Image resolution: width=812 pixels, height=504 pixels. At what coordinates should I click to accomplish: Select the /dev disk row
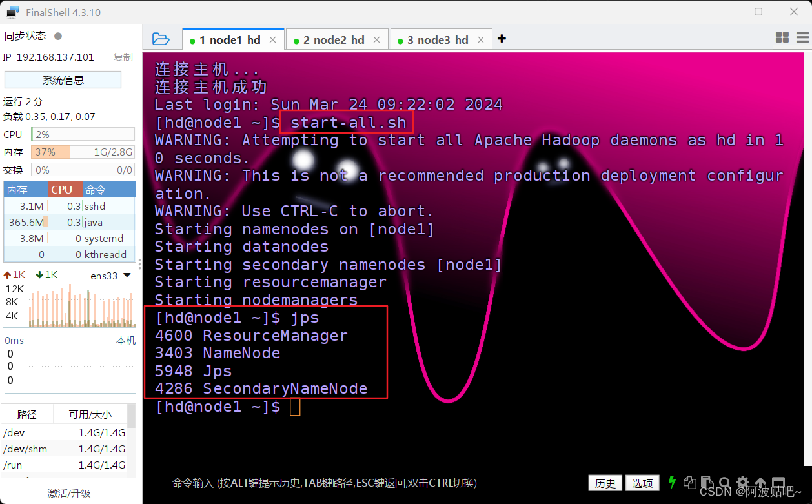[65, 432]
